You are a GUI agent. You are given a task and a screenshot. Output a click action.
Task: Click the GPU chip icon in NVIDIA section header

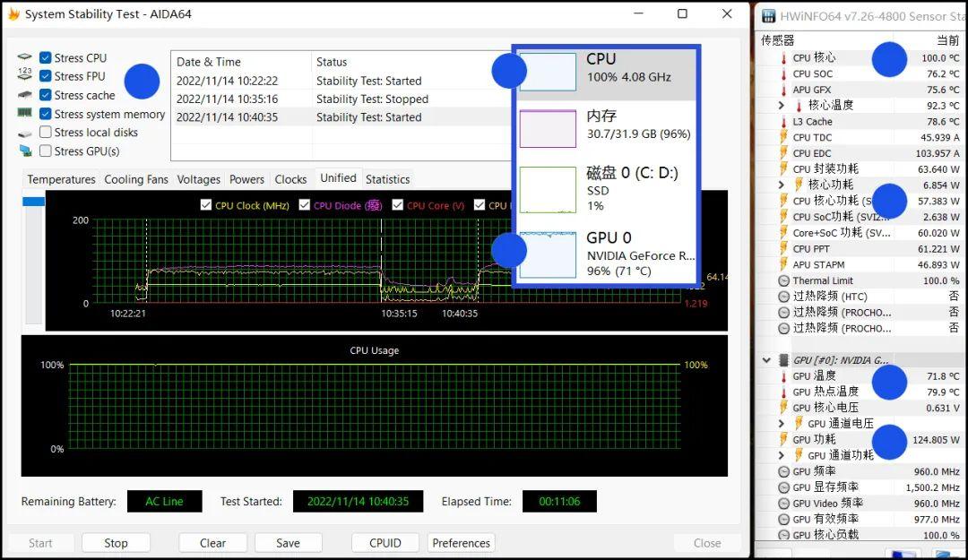pyautogui.click(x=783, y=360)
